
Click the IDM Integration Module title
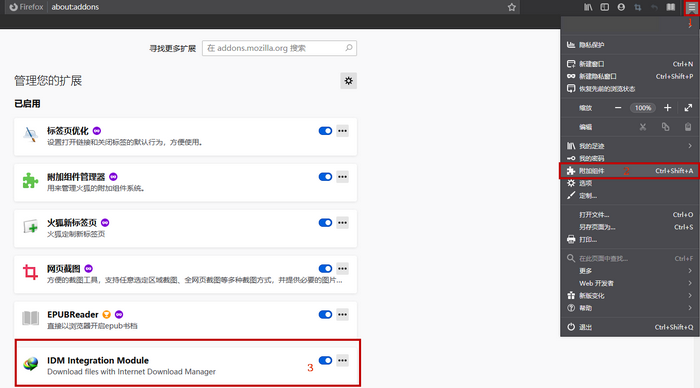point(98,360)
